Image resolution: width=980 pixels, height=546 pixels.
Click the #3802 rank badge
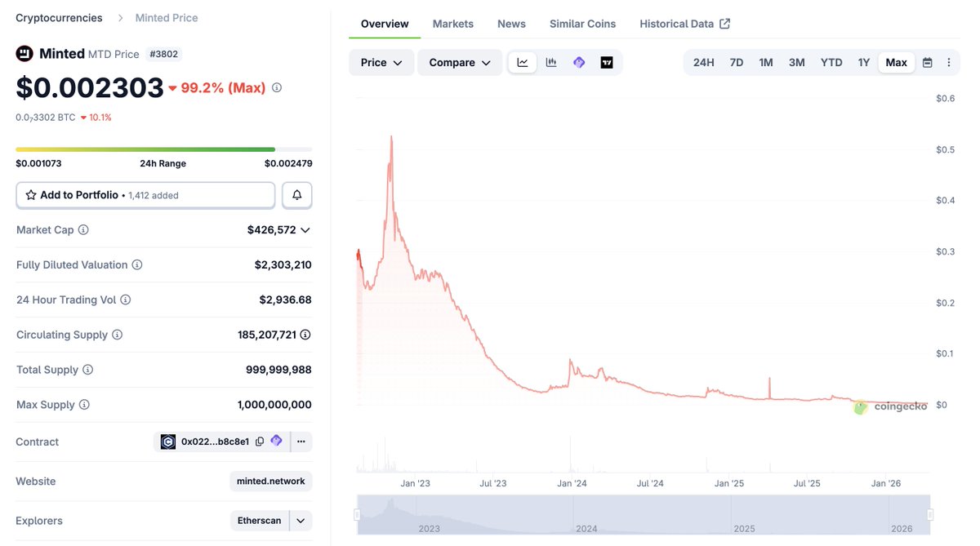coord(164,54)
